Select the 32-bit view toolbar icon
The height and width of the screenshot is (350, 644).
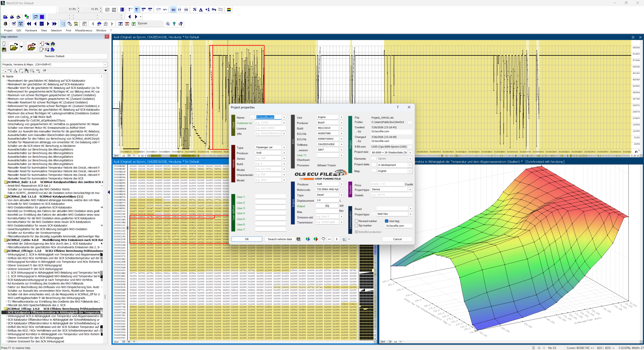click(x=143, y=10)
